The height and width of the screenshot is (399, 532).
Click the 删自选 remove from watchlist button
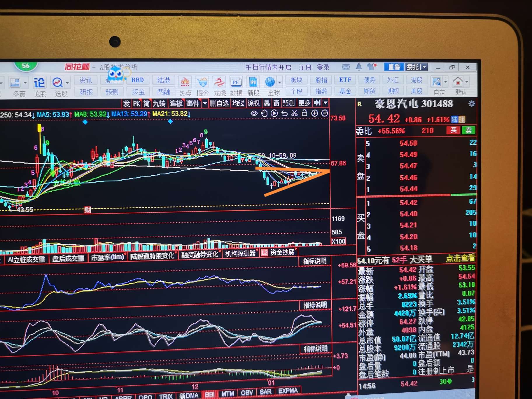tap(220, 103)
